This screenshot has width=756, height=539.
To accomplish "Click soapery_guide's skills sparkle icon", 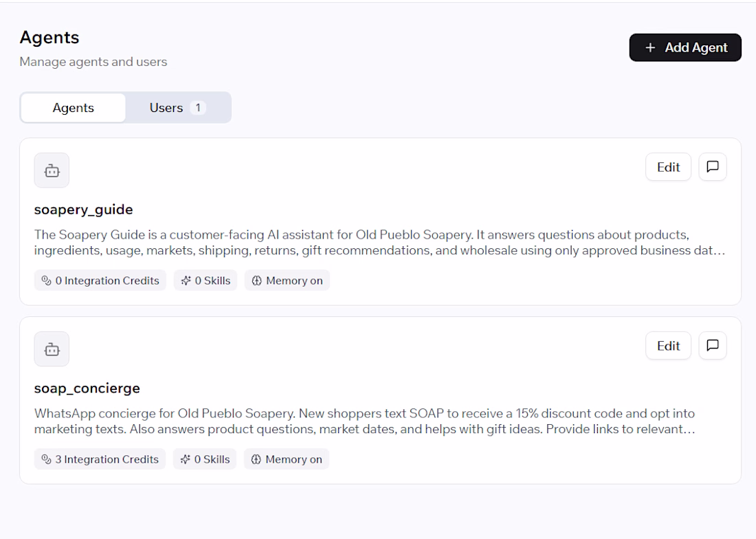I will 186,280.
